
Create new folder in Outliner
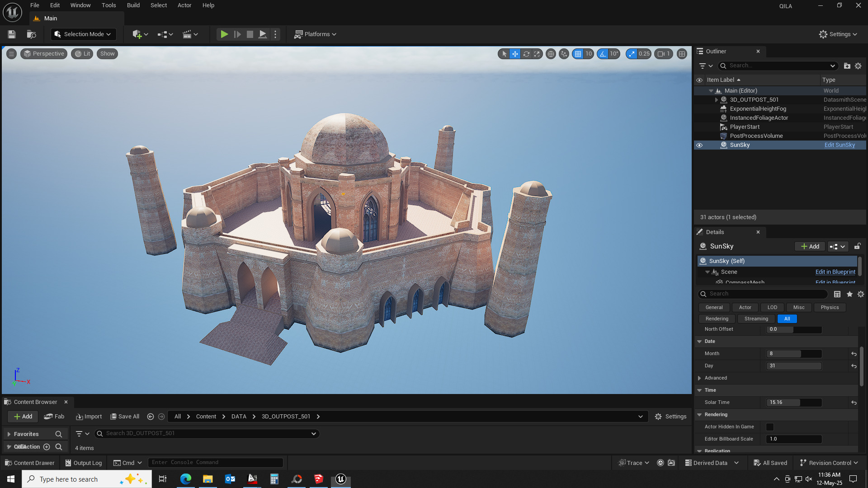[x=847, y=66]
